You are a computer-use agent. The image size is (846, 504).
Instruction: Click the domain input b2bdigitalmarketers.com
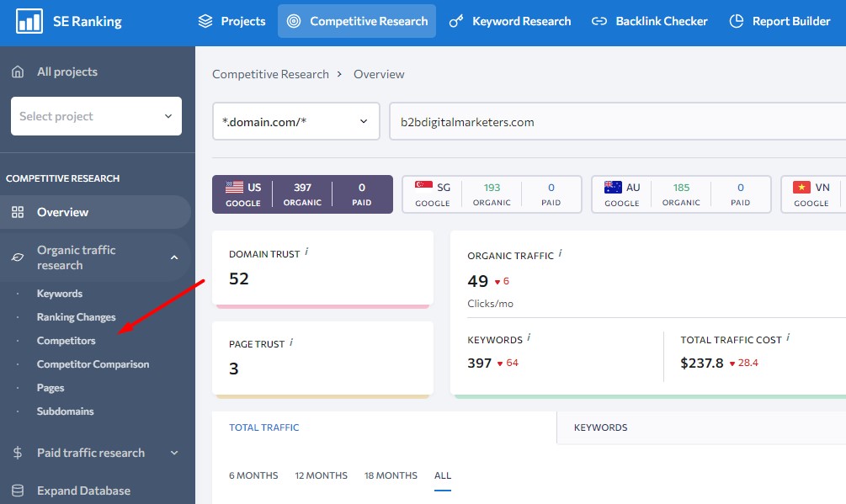point(617,122)
